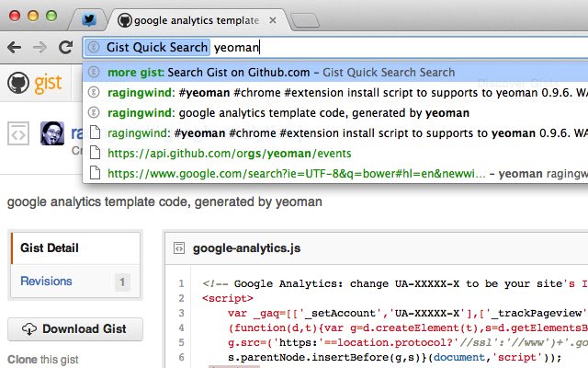Click the gist description text mentioning yeoman
Screen dimensions: 588x368
(164, 202)
